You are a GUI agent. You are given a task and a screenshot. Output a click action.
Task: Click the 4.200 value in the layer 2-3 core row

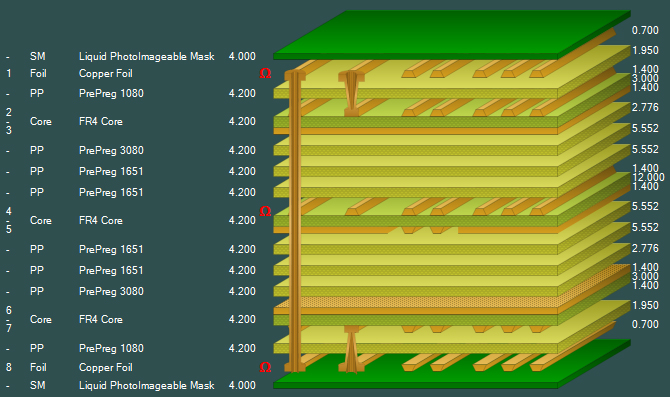click(x=242, y=121)
